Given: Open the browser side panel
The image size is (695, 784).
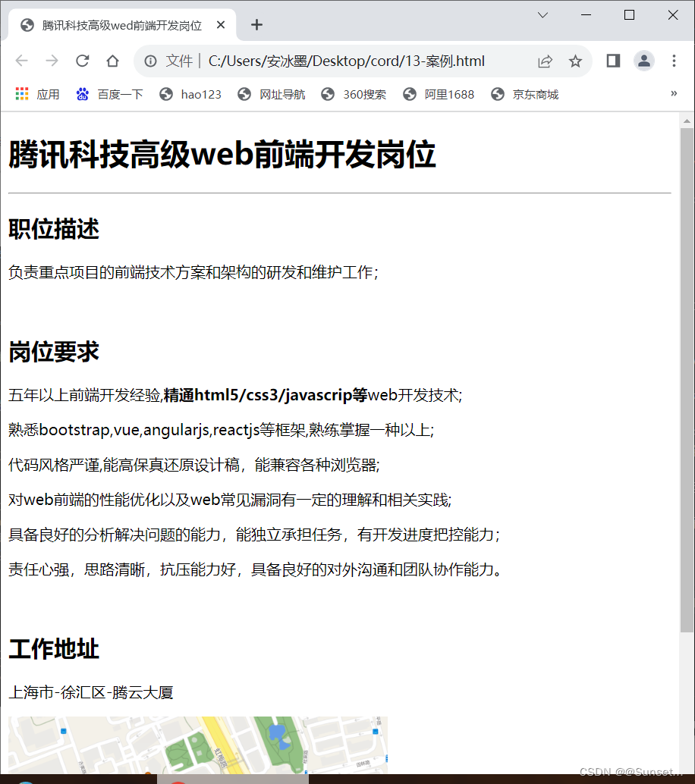Looking at the screenshot, I should [x=614, y=61].
